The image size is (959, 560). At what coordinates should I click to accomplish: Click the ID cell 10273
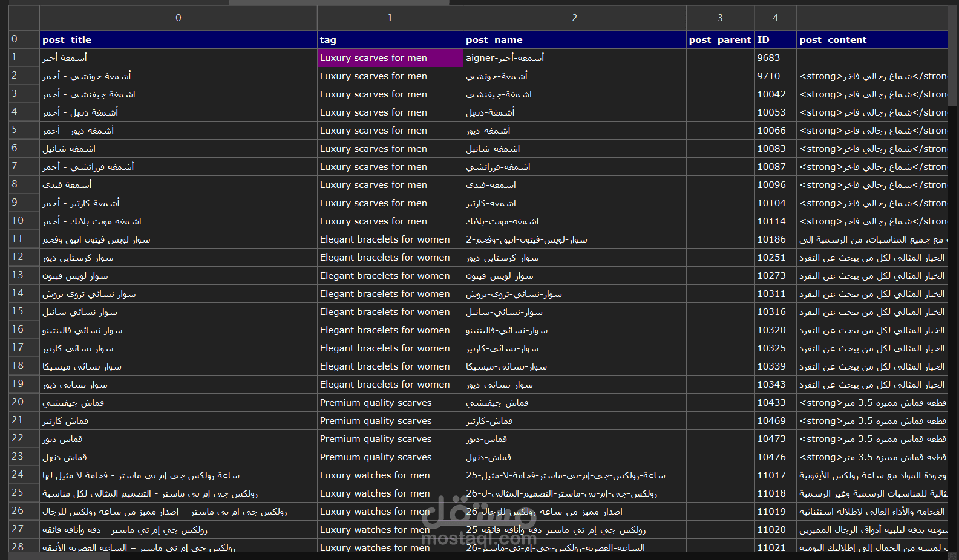776,276
